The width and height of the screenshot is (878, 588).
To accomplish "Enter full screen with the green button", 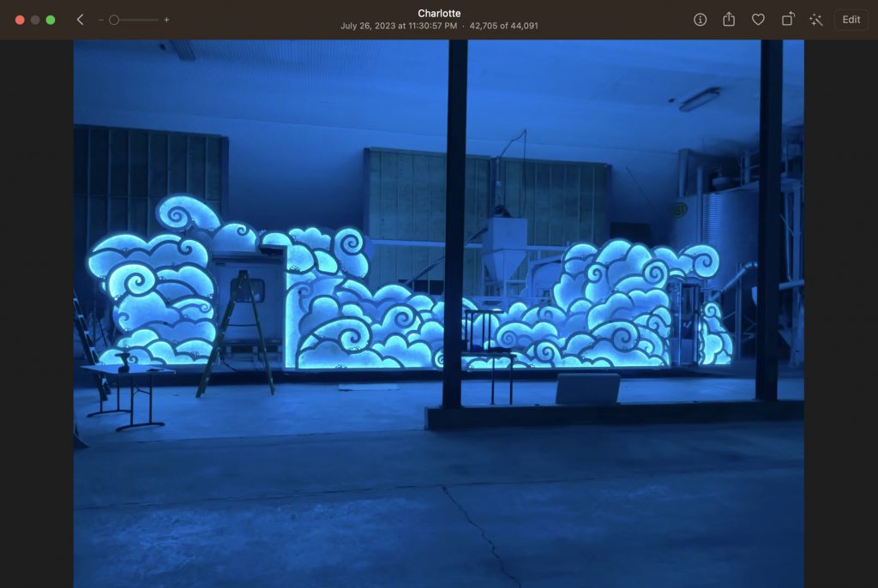I will (x=51, y=20).
